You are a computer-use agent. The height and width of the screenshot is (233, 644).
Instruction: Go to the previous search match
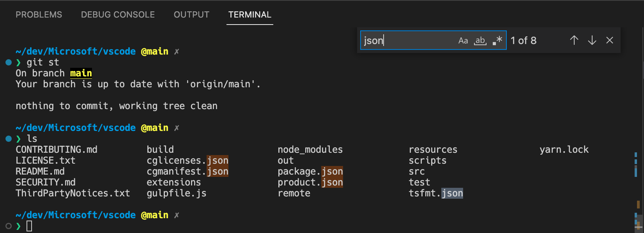[x=574, y=40]
